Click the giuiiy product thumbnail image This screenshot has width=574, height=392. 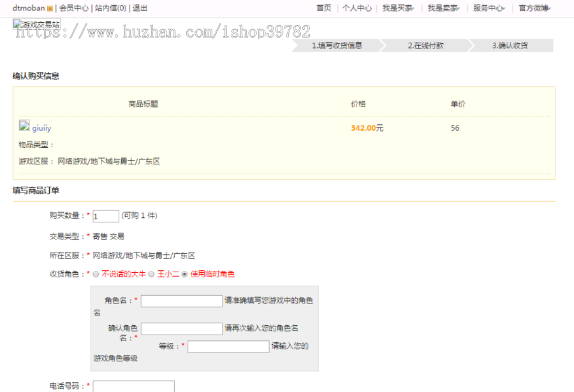pyautogui.click(x=25, y=127)
